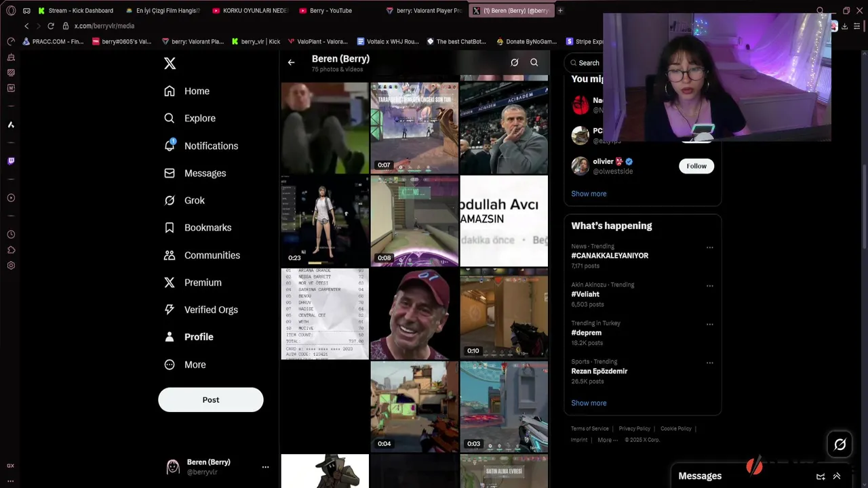This screenshot has height=488, width=868.
Task: Open options dots for #CANAKKALEYANIYOR trend
Action: [710, 247]
